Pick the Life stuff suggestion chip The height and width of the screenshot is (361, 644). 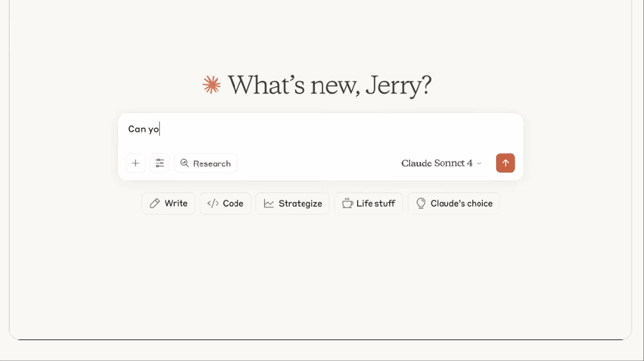click(x=369, y=203)
